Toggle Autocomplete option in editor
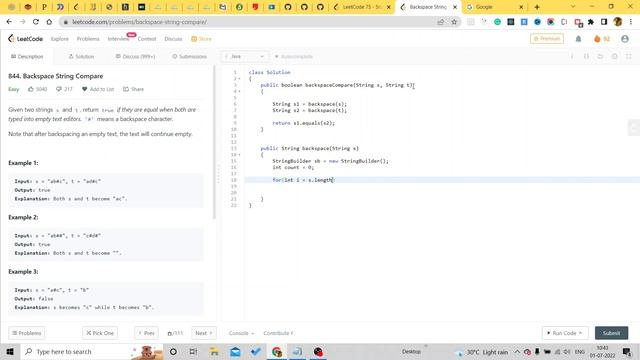The width and height of the screenshot is (640, 360). (x=293, y=56)
